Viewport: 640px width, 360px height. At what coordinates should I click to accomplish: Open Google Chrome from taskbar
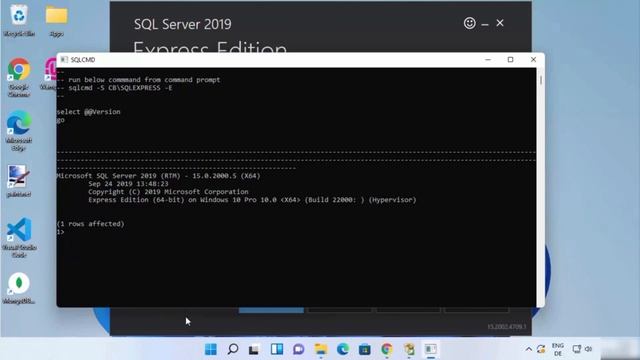point(387,349)
